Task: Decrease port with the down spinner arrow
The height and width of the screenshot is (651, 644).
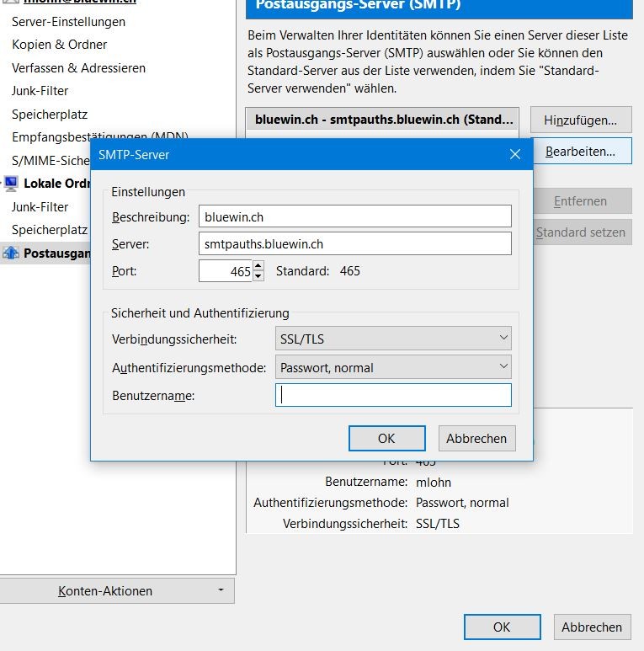Action: coord(258,276)
